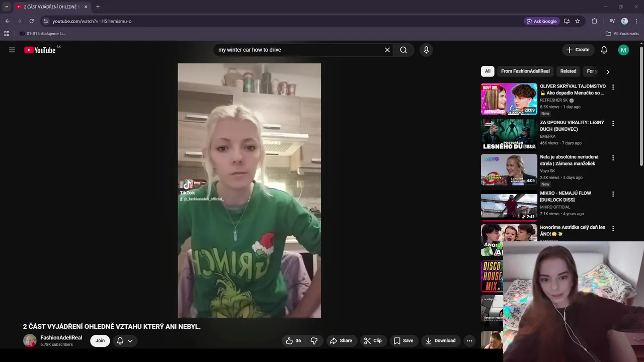Dislike the video with thumbs down

314,340
